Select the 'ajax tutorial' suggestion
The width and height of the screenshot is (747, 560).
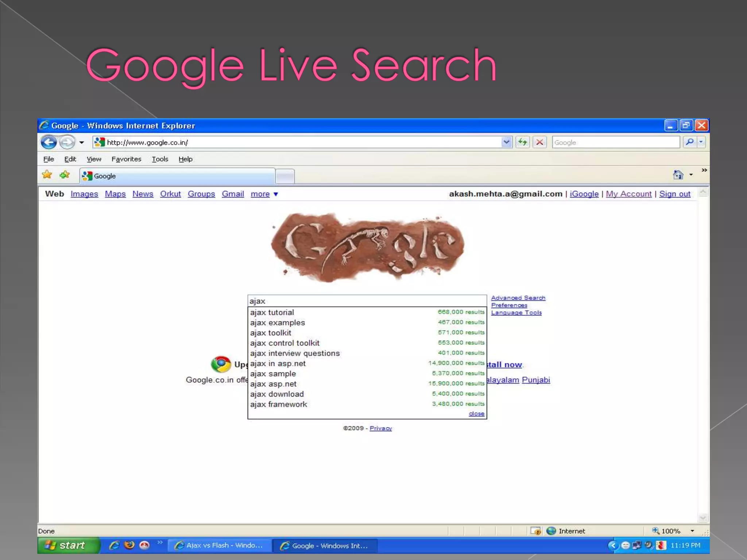[x=272, y=312]
